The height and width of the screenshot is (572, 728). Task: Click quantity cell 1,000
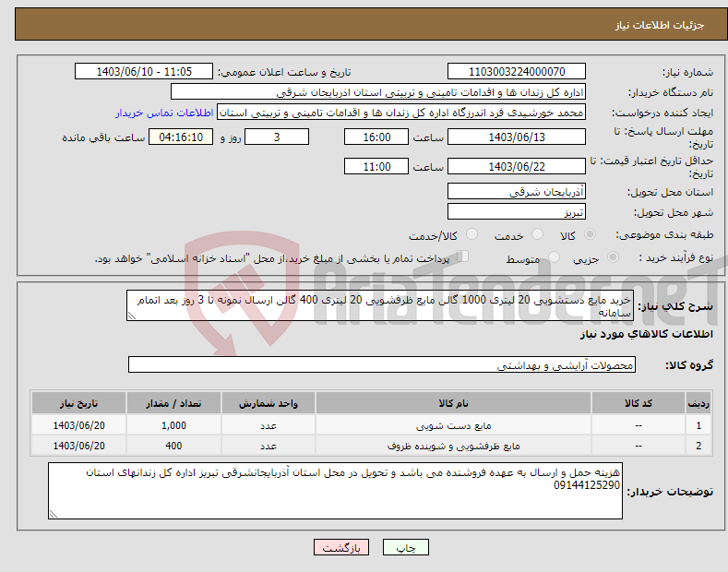(x=173, y=425)
